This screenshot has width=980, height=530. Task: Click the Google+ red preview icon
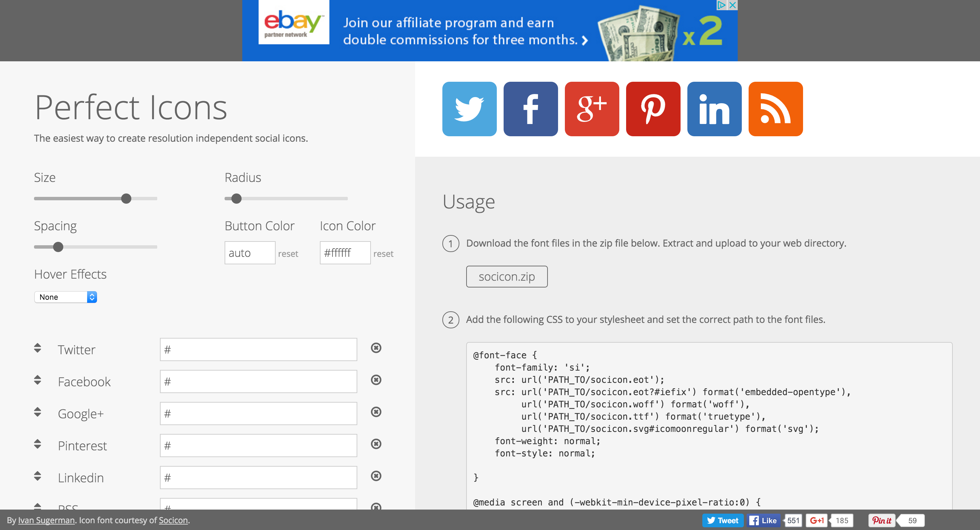click(x=592, y=109)
